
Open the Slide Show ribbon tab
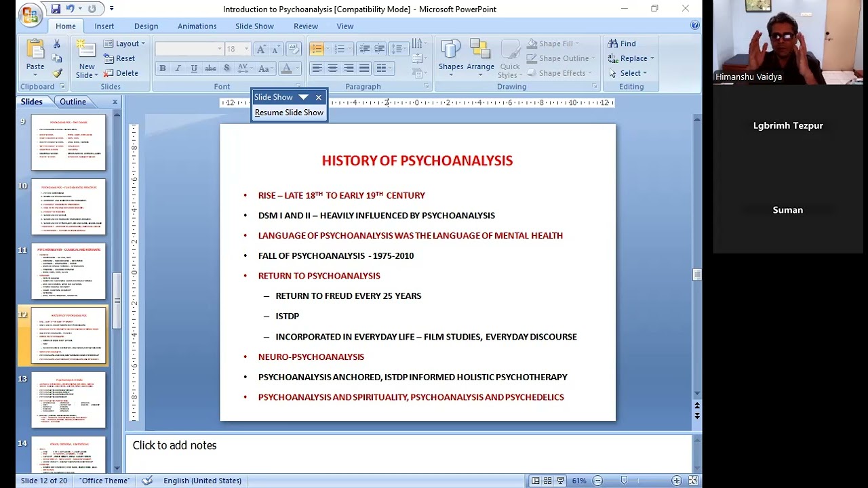254,26
